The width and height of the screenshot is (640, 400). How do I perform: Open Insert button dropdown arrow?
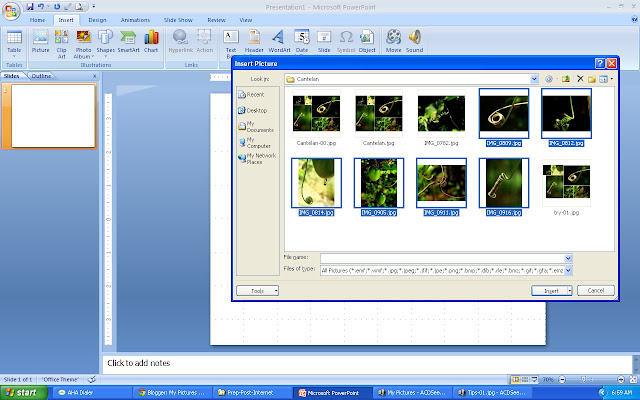[x=569, y=291]
